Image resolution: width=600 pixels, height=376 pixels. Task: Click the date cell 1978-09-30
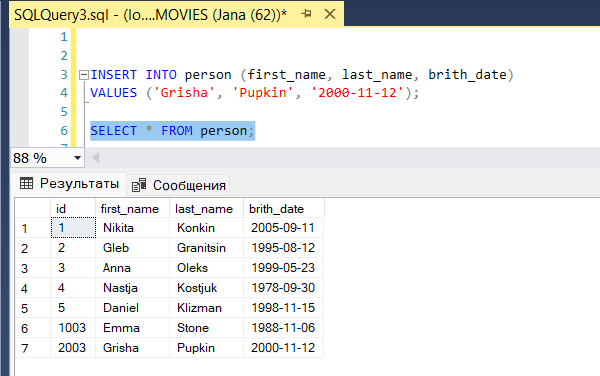click(284, 288)
